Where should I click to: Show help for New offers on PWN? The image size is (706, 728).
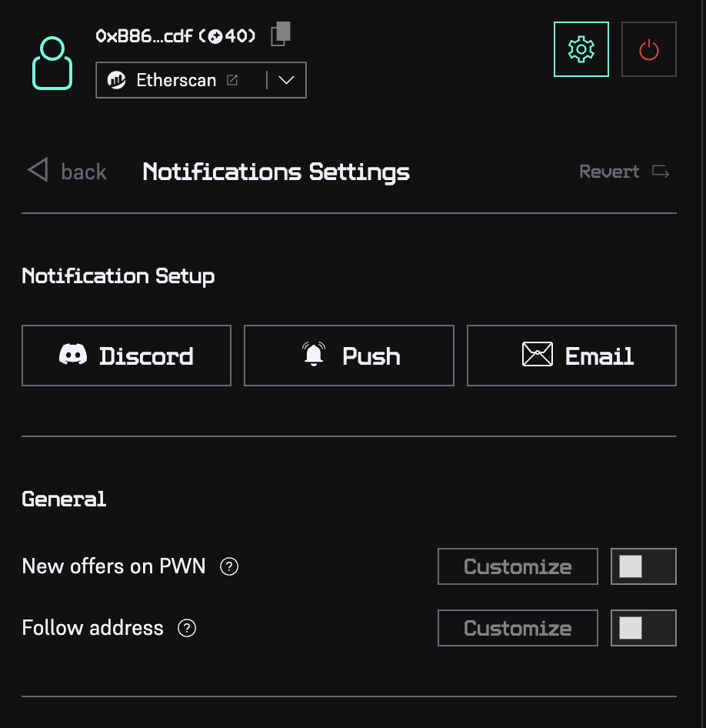click(229, 567)
